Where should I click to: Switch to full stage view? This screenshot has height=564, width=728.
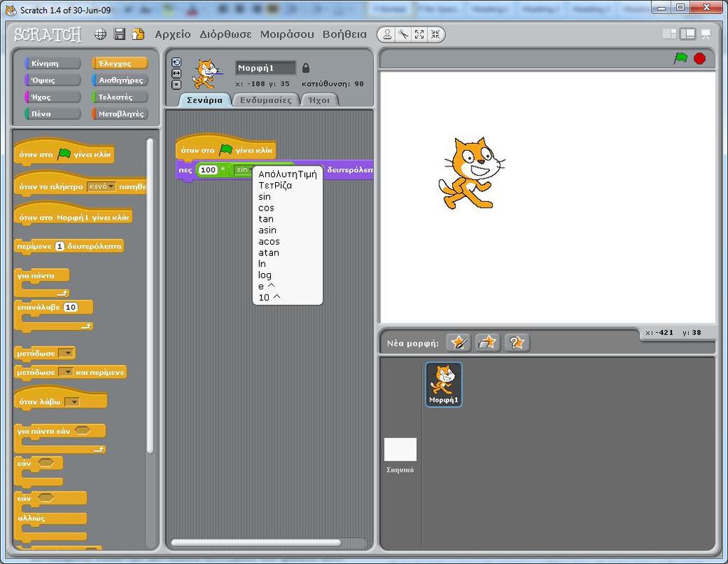coord(687,34)
